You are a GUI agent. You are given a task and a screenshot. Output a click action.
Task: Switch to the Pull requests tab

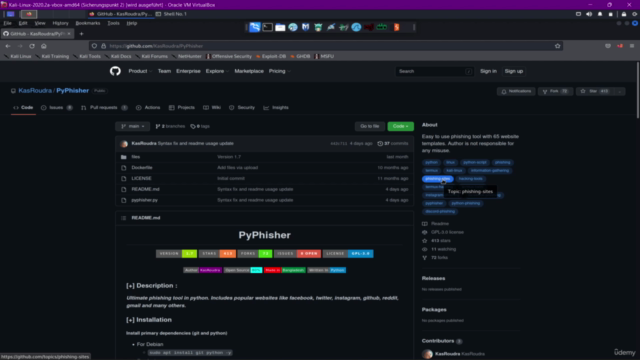[x=104, y=108]
